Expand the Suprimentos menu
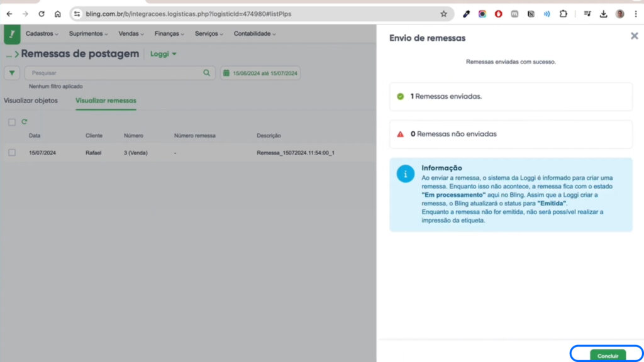The image size is (644, 362). click(x=88, y=34)
